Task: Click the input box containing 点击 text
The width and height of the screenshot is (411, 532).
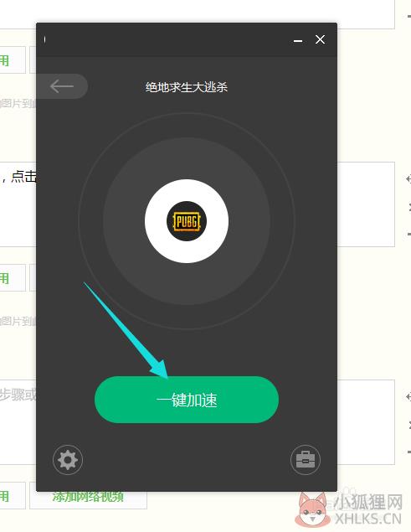Action: click(x=18, y=204)
